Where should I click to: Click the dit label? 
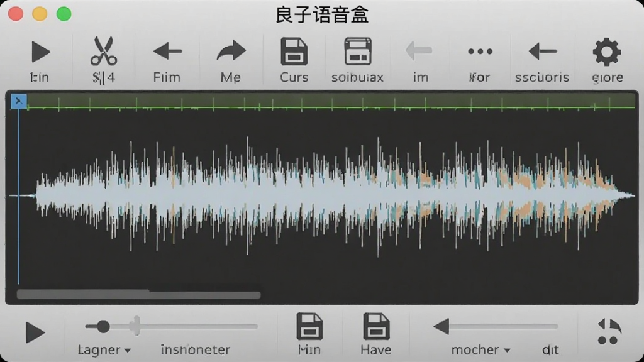[x=550, y=349]
